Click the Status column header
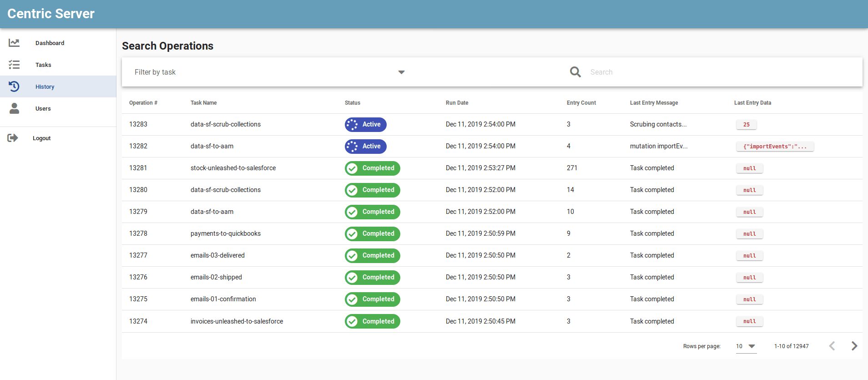868x380 pixels. 353,103
